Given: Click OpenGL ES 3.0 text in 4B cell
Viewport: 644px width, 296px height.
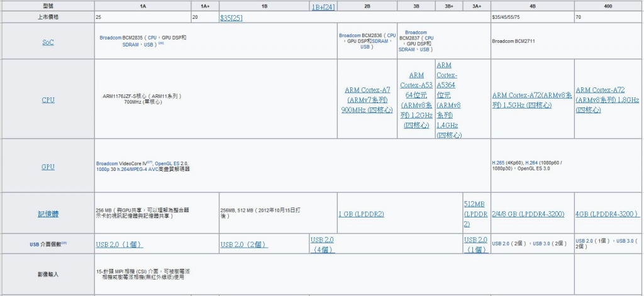Looking at the screenshot, I should coord(534,168).
